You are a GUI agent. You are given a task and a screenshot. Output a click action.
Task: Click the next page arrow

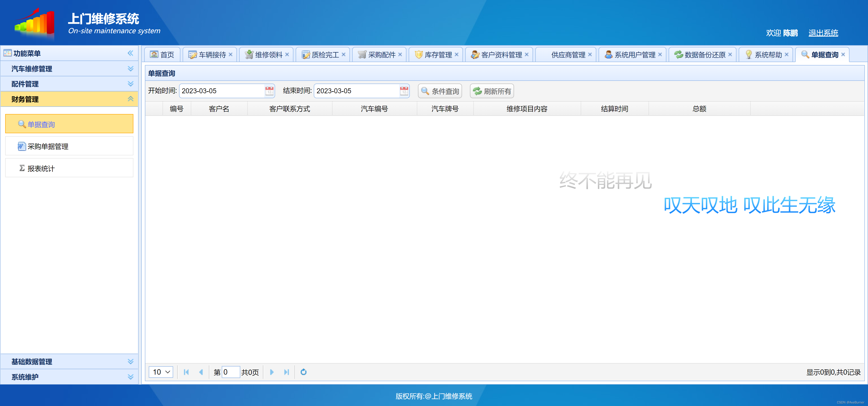[271, 372]
